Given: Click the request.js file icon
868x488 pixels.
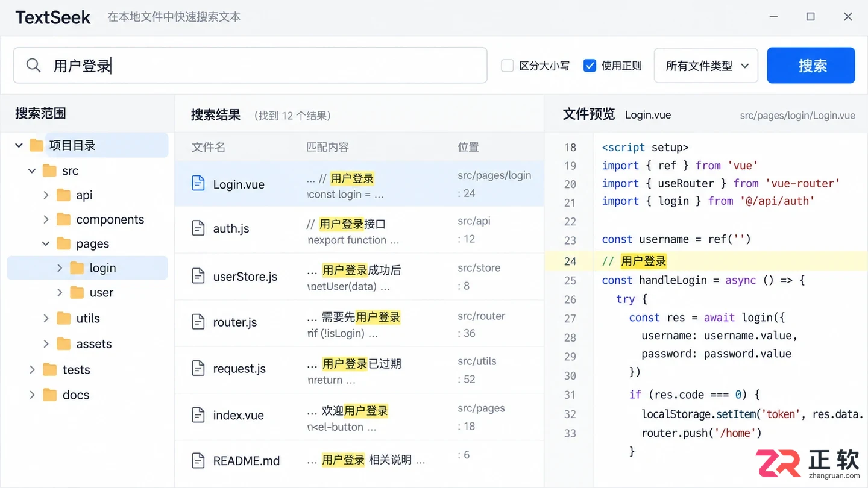Looking at the screenshot, I should [198, 368].
